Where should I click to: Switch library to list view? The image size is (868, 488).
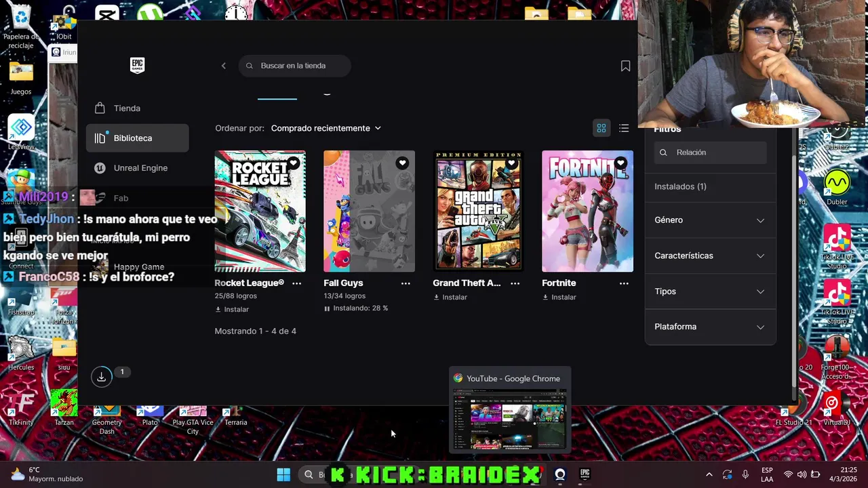click(624, 128)
